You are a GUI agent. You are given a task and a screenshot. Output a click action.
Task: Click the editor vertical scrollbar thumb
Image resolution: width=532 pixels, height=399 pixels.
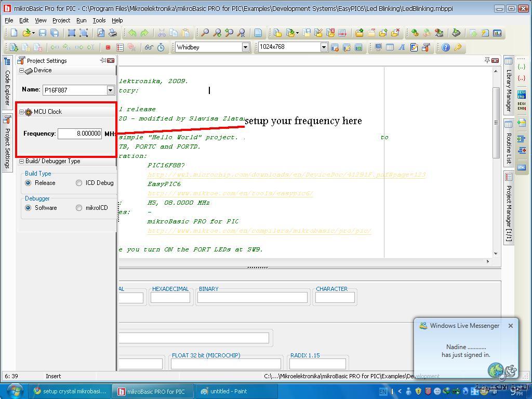[496, 123]
